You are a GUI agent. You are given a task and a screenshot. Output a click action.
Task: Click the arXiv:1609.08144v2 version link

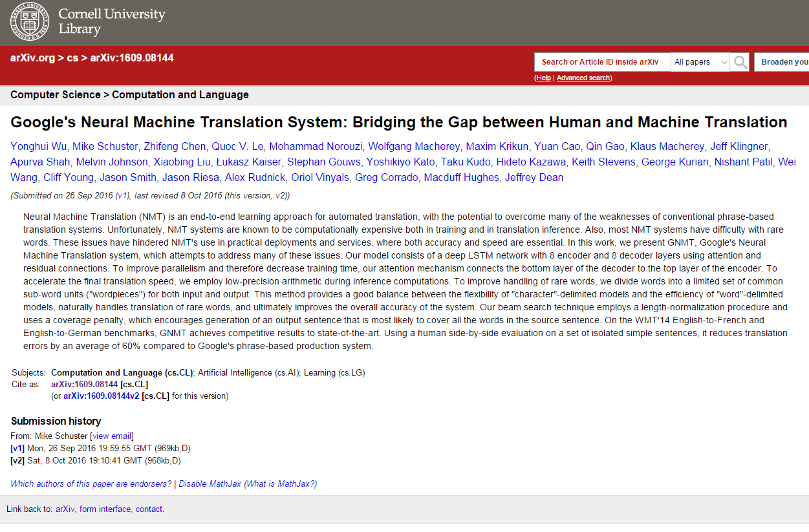(101, 396)
